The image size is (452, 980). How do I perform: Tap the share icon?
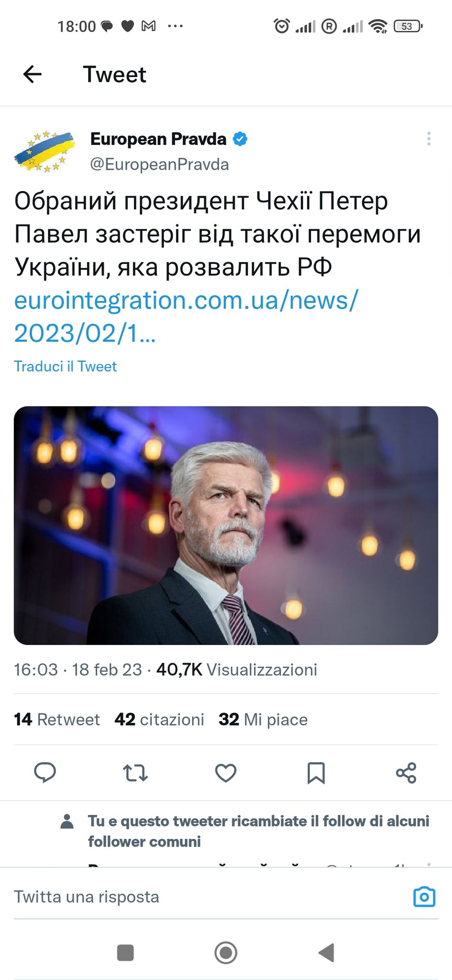point(406,773)
